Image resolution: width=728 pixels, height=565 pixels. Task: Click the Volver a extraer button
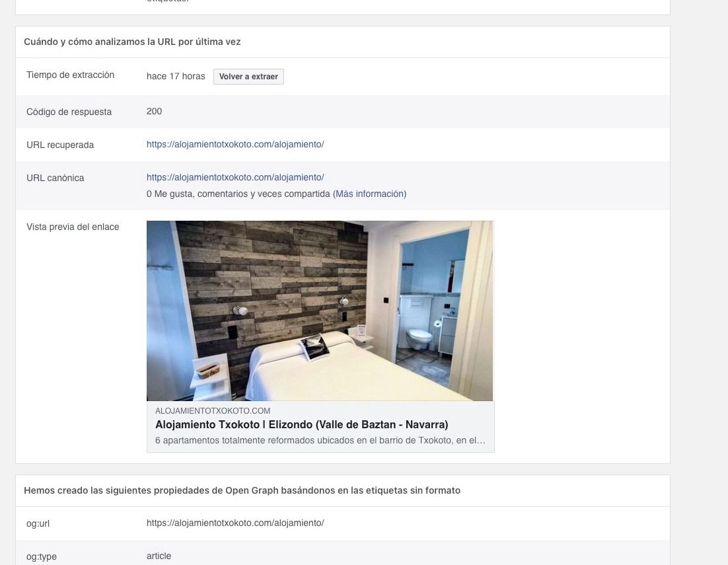tap(248, 77)
